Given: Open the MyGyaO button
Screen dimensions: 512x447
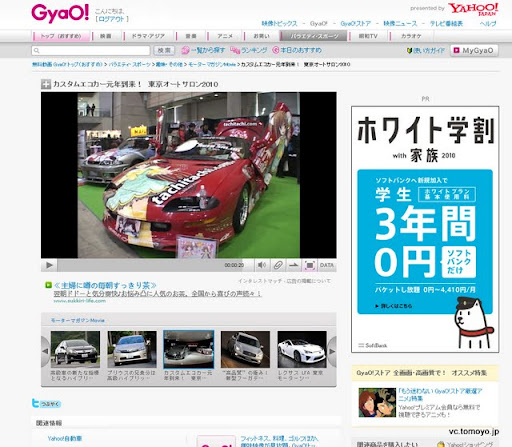Looking at the screenshot, I should click(474, 51).
